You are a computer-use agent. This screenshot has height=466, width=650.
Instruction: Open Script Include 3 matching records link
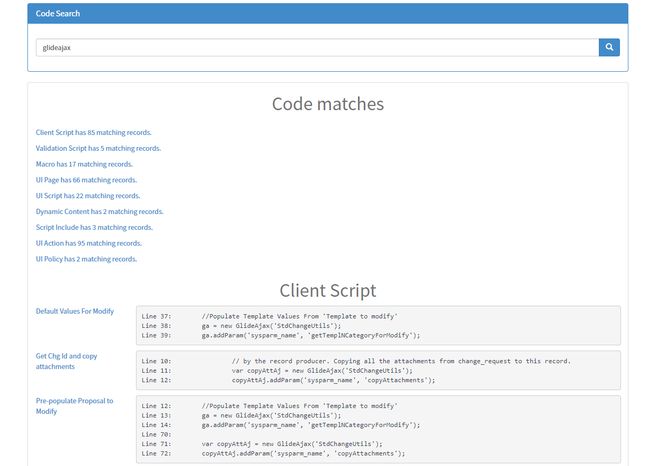94,227
